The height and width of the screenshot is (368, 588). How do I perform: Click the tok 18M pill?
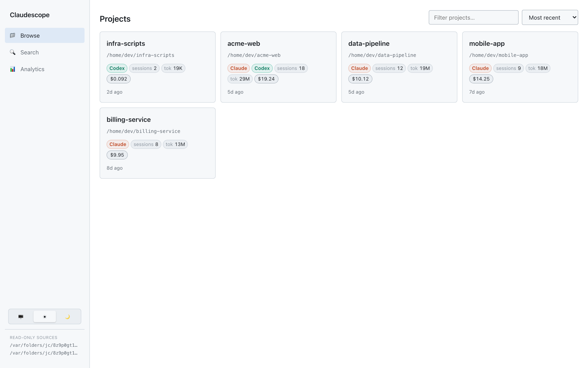[538, 68]
